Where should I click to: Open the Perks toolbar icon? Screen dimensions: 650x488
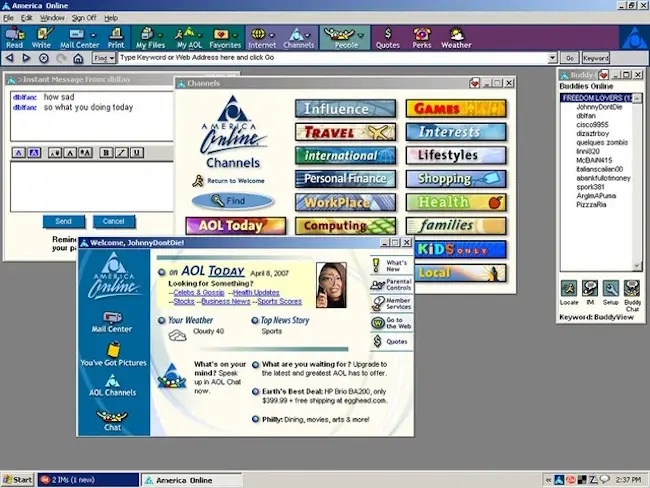pyautogui.click(x=422, y=38)
